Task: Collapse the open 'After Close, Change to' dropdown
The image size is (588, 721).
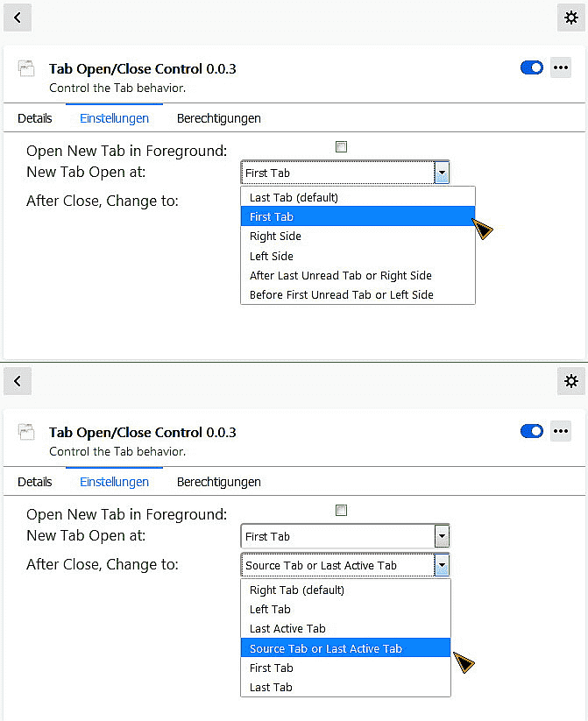Action: tap(442, 565)
